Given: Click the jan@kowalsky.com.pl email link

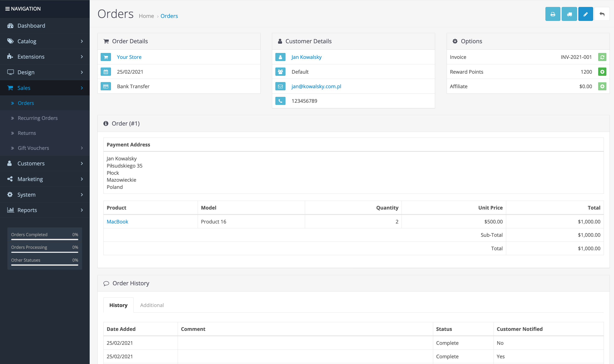Looking at the screenshot, I should pos(316,86).
